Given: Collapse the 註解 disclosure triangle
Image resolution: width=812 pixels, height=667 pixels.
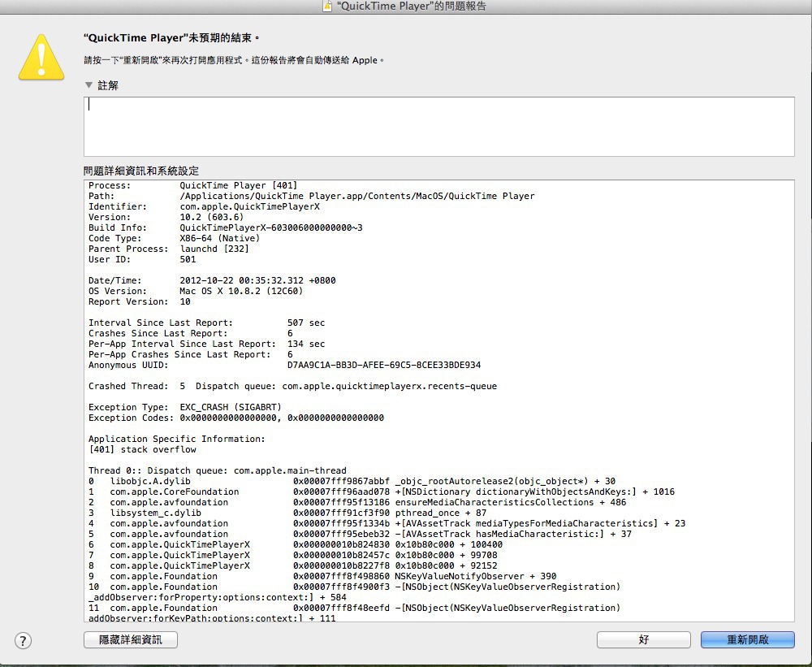Looking at the screenshot, I should (89, 85).
